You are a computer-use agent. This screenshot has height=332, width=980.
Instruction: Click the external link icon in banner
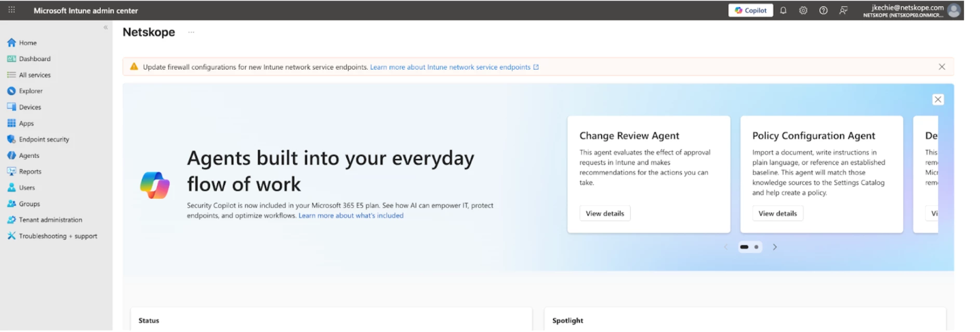536,67
